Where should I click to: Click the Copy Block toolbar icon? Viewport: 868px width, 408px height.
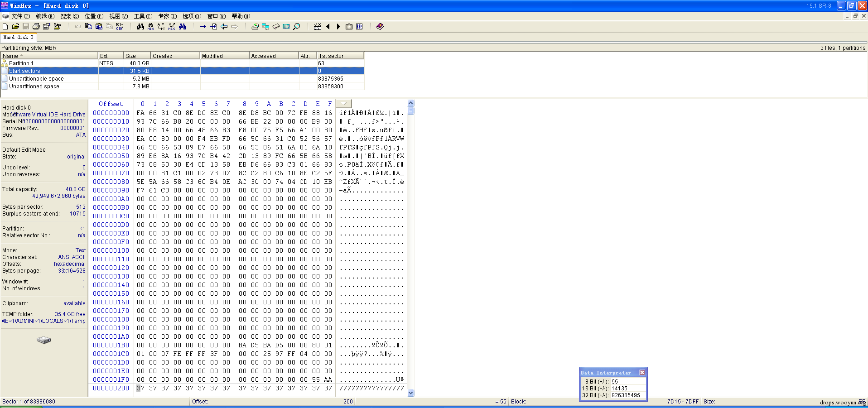point(88,27)
